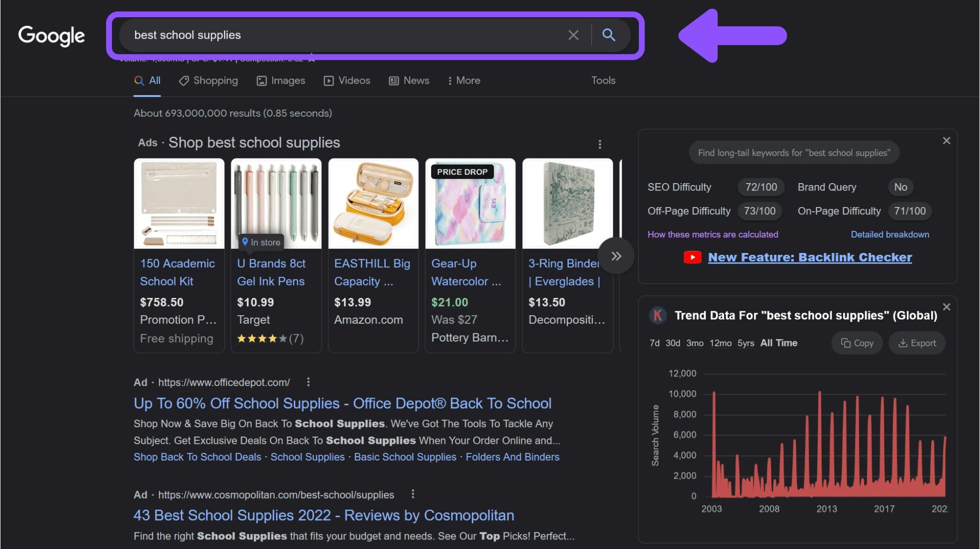Click the YouTube icon beside Backlink Checker

tap(692, 257)
